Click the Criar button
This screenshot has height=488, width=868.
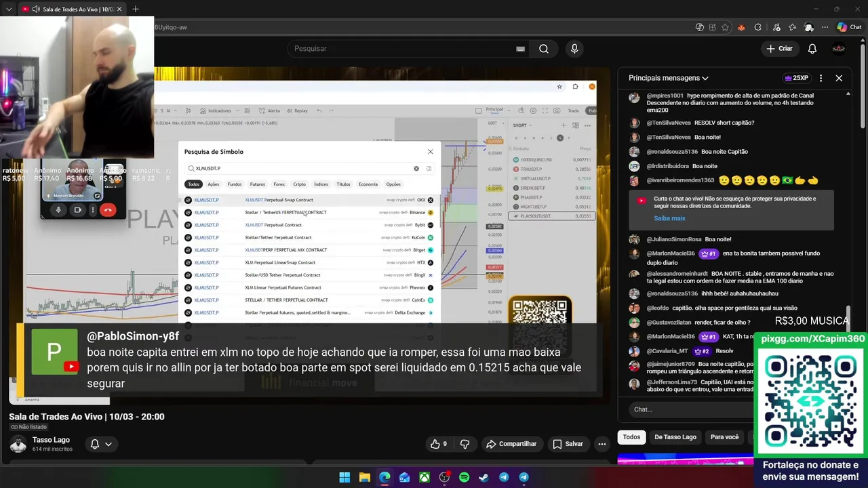pos(779,49)
